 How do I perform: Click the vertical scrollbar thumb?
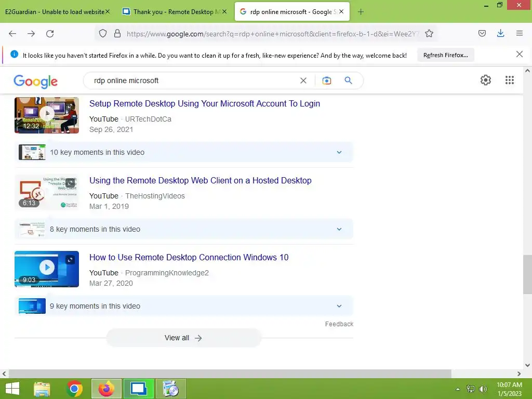pyautogui.click(x=528, y=274)
